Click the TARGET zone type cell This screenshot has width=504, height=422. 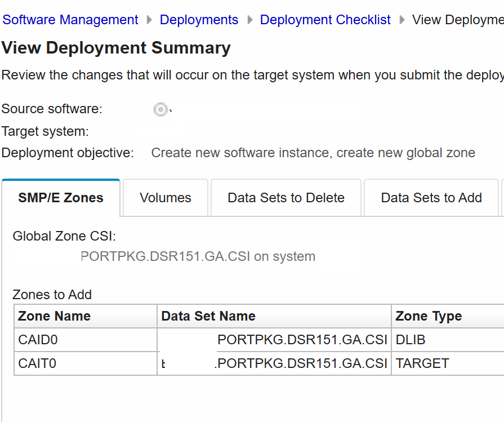pyautogui.click(x=422, y=363)
